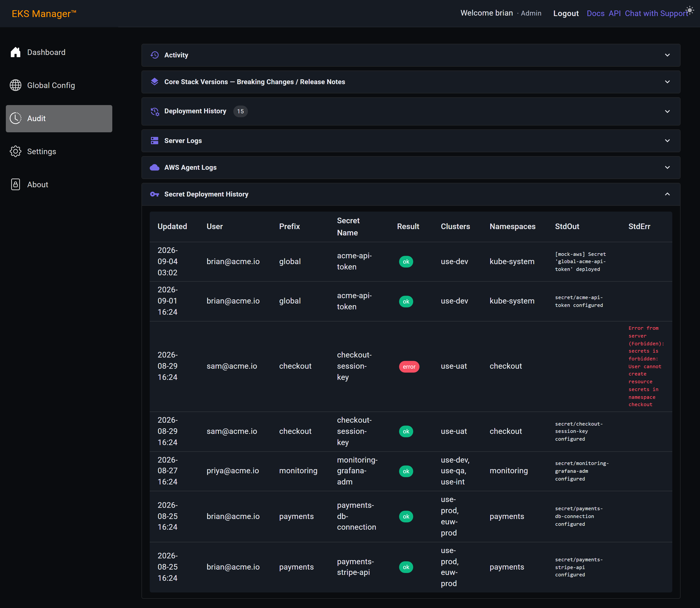Expand the Activity panel chevron
The width and height of the screenshot is (700, 608).
[x=667, y=55]
